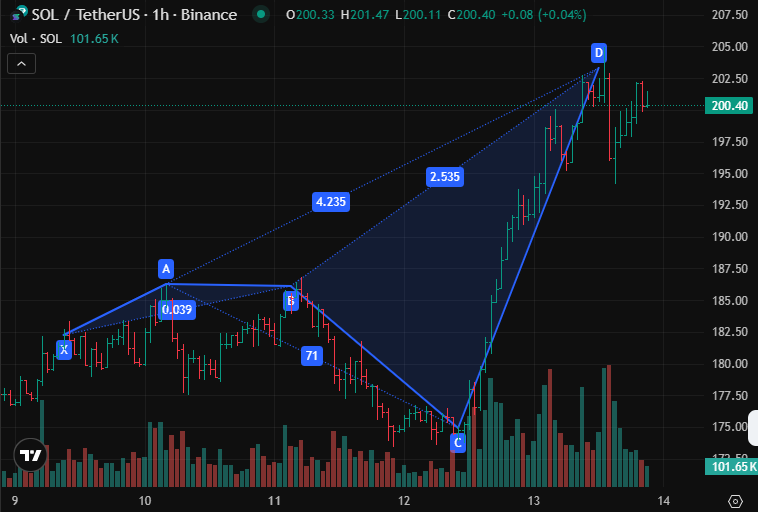Select pattern point X label

pyautogui.click(x=64, y=350)
